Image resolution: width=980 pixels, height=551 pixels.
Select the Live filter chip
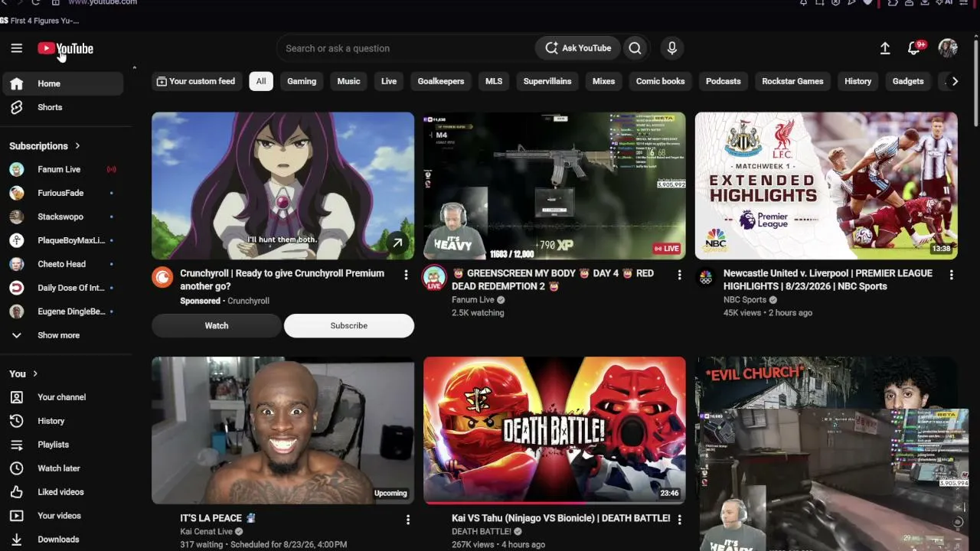389,81
